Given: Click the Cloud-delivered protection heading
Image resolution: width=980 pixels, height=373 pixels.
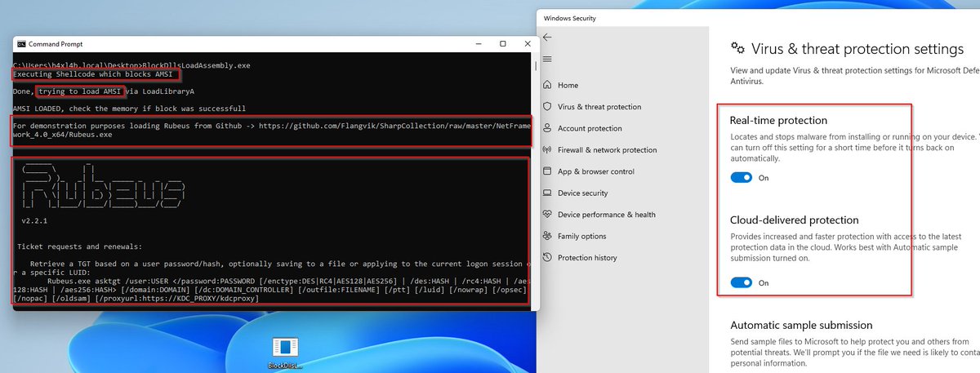Looking at the screenshot, I should pos(795,220).
